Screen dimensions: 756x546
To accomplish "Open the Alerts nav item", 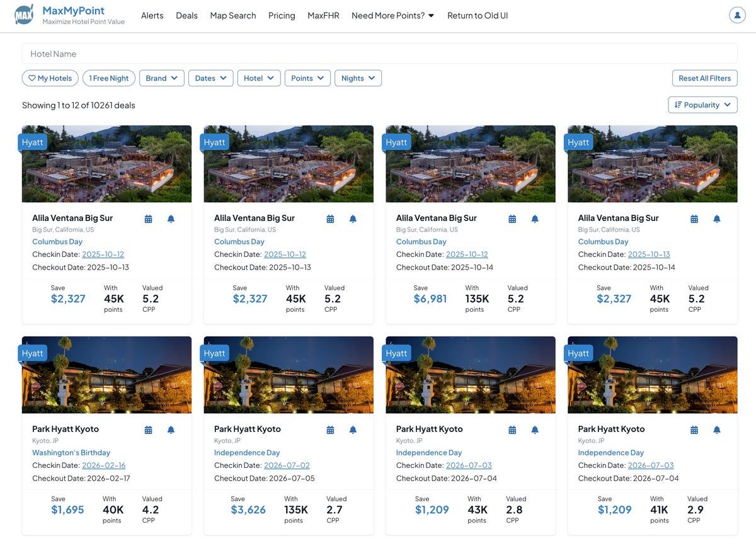I will click(x=152, y=15).
